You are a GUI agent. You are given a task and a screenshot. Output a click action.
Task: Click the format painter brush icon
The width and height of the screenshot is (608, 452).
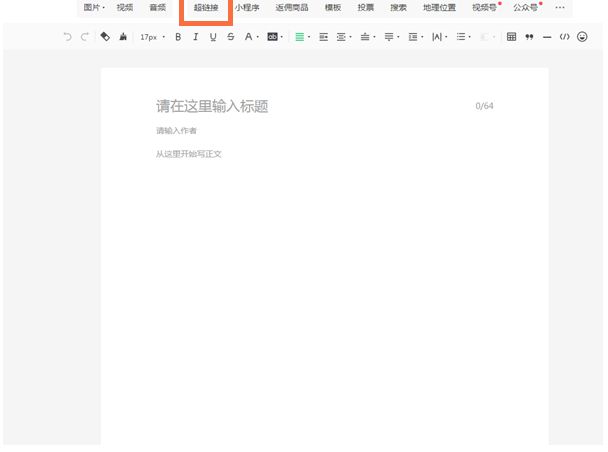[123, 37]
